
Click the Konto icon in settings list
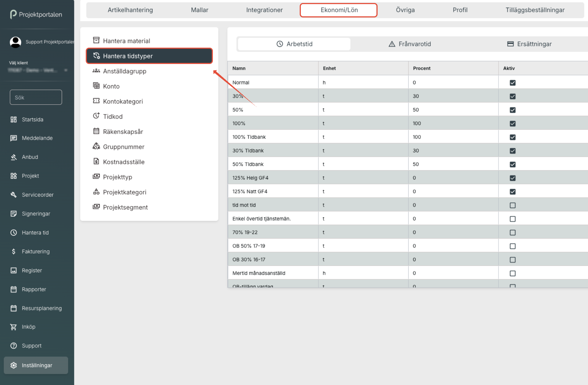point(96,86)
